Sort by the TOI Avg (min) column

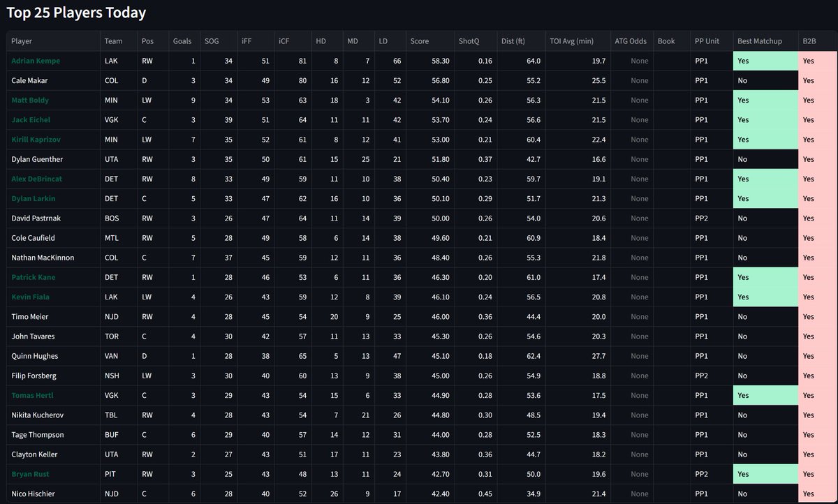[574, 40]
